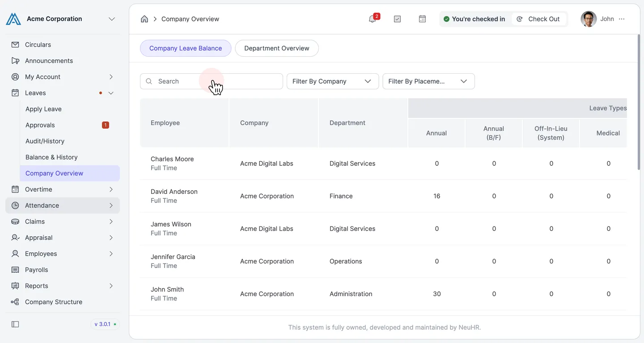
Task: Click into the Search input field
Action: (x=212, y=81)
